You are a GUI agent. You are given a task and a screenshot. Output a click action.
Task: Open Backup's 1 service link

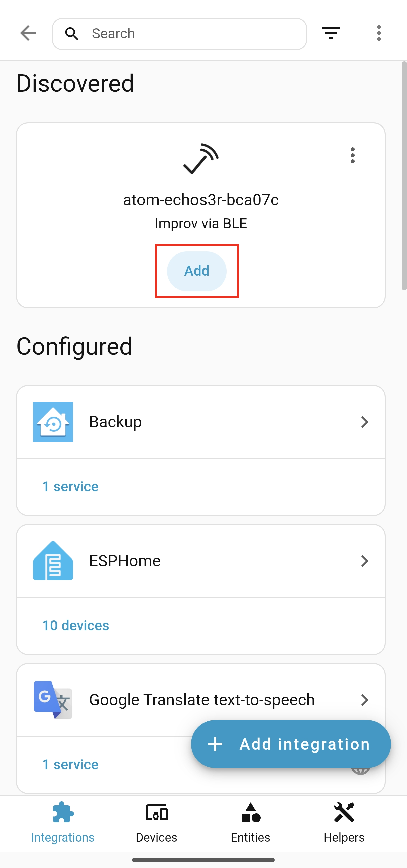[70, 487]
